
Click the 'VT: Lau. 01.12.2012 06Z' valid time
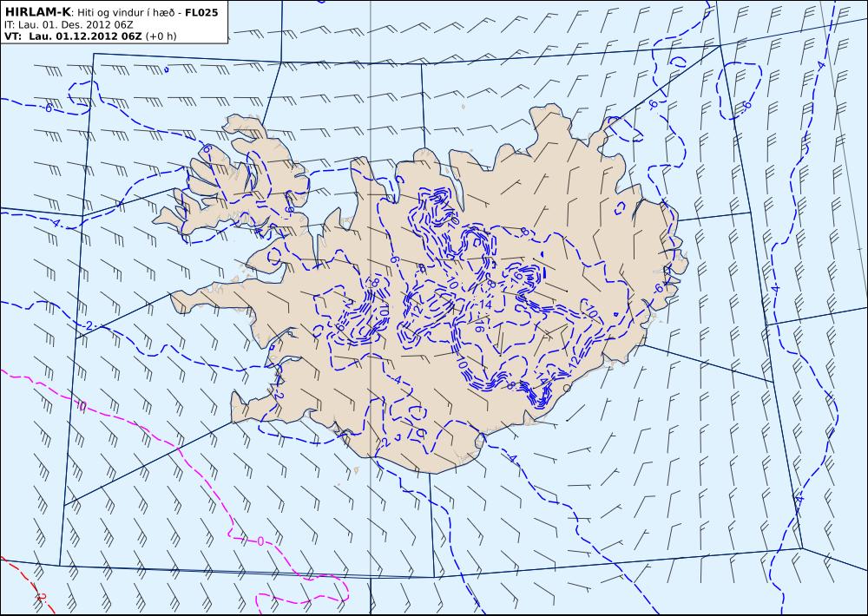pyautogui.click(x=73, y=36)
